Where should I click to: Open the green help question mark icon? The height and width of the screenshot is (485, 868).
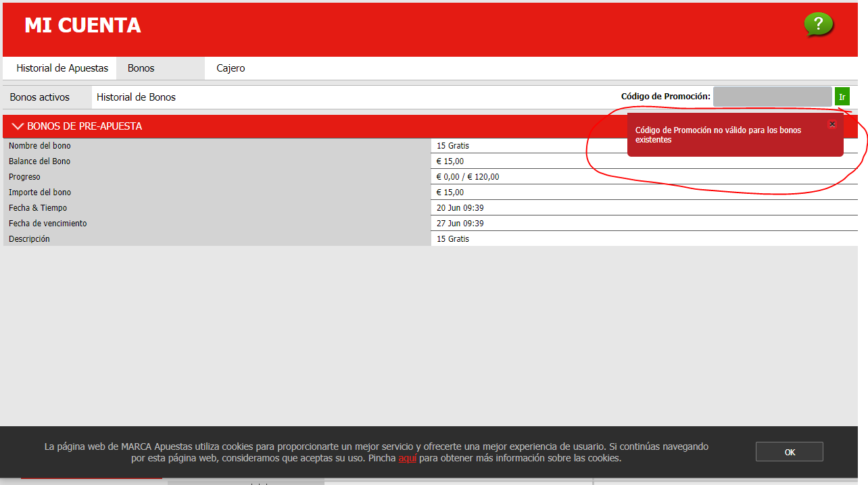(x=818, y=25)
